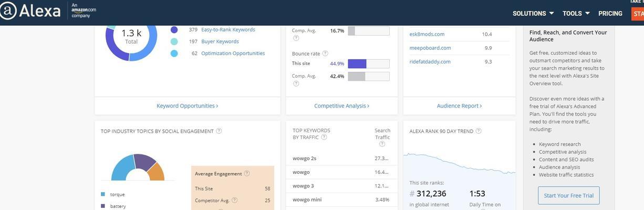Select the wowgo 2s keyword row
Screen dimensions: 644x210
342,158
